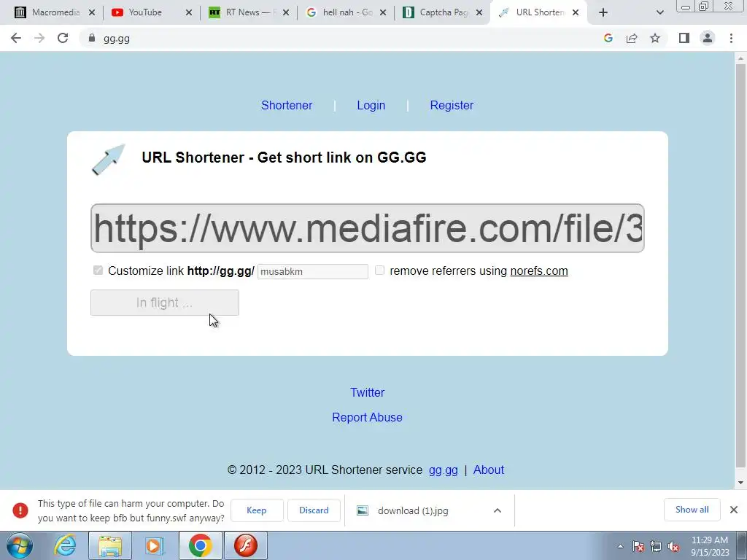Open the download (1).jpg item
This screenshot has width=747, height=560.
tap(413, 510)
